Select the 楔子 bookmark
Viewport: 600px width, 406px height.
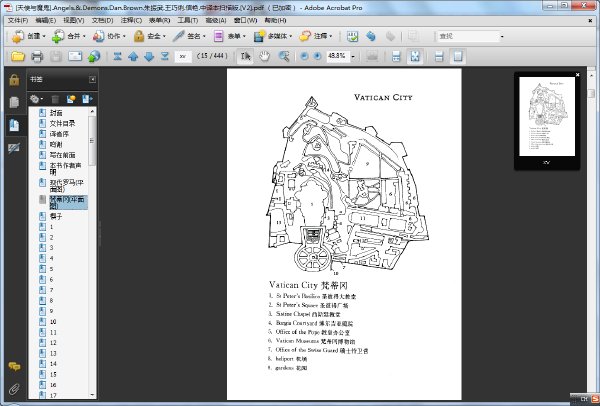(56, 216)
